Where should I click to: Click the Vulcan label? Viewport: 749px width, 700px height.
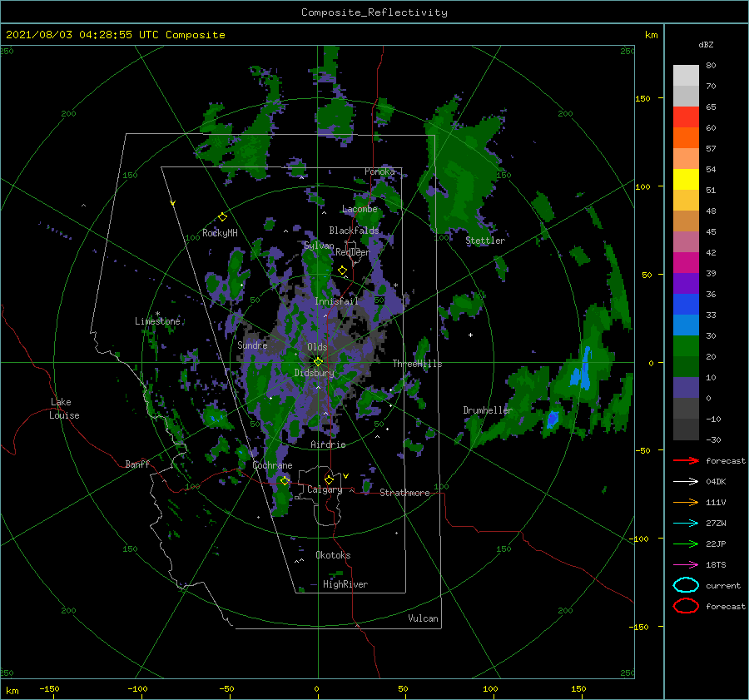tap(423, 618)
